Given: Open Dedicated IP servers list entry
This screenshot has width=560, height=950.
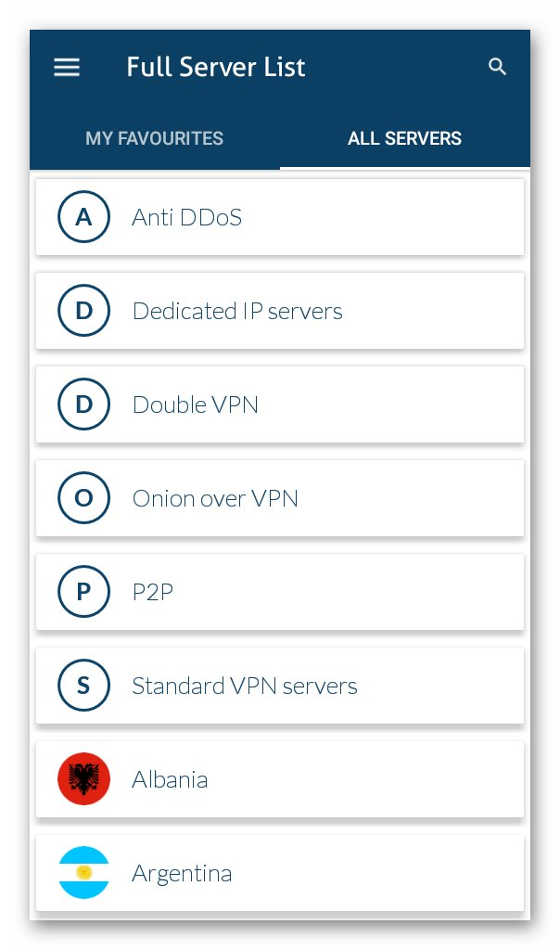Looking at the screenshot, I should 280,311.
